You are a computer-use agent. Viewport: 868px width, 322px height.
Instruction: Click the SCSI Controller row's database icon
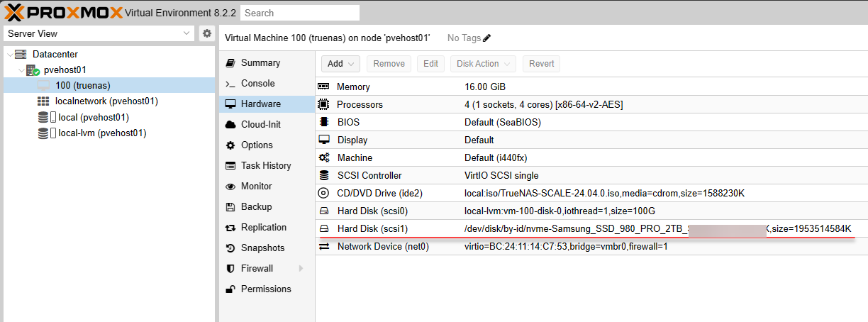point(323,175)
